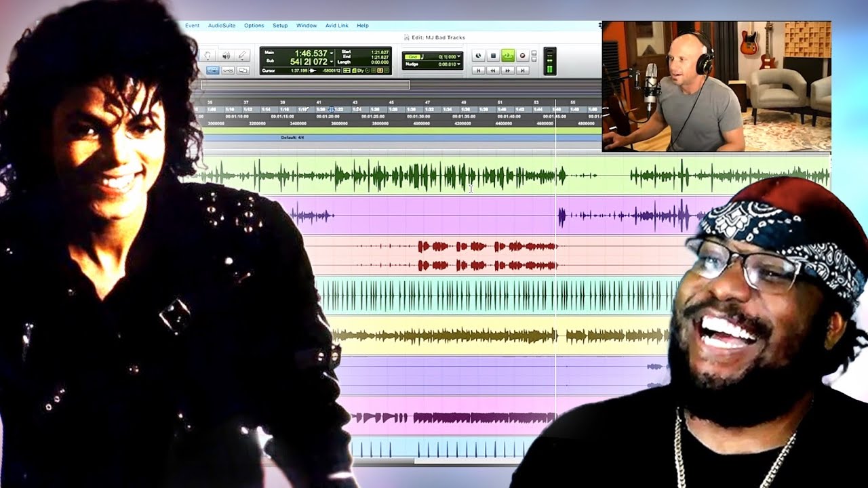The width and height of the screenshot is (868, 488).
Task: Stop playback with the Stop button
Action: coord(493,55)
